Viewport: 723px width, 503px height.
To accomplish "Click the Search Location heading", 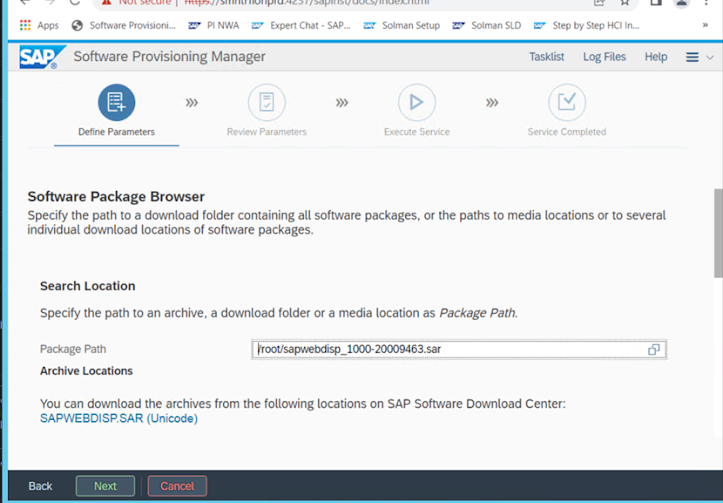I will (88, 286).
